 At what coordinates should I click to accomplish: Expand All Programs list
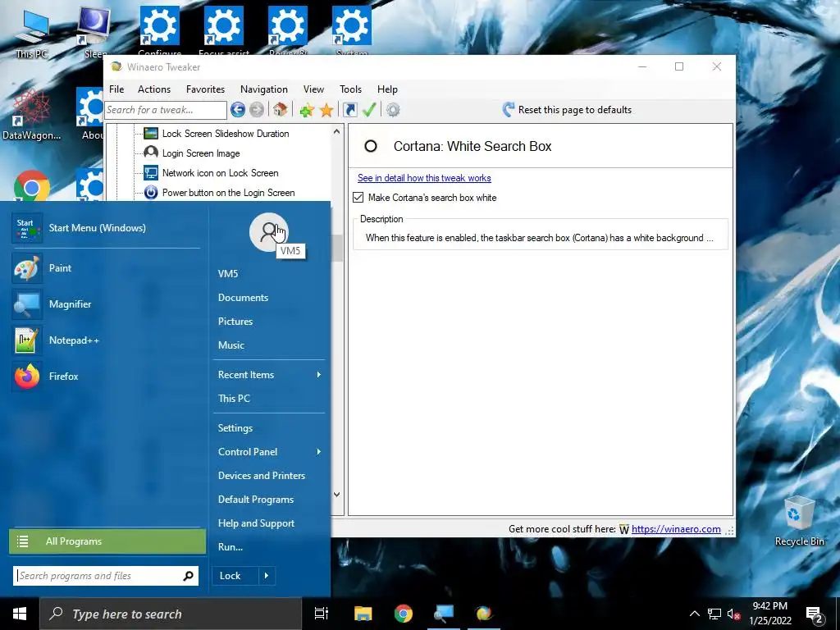coord(107,541)
